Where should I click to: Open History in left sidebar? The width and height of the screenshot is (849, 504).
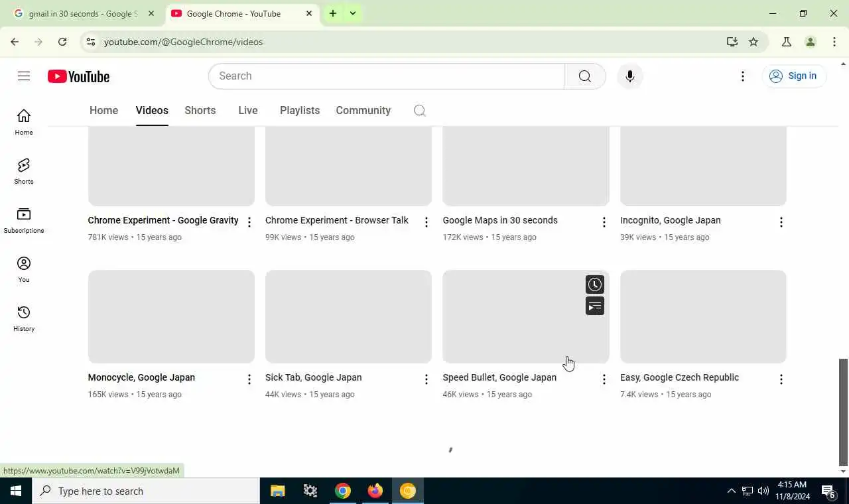(24, 319)
